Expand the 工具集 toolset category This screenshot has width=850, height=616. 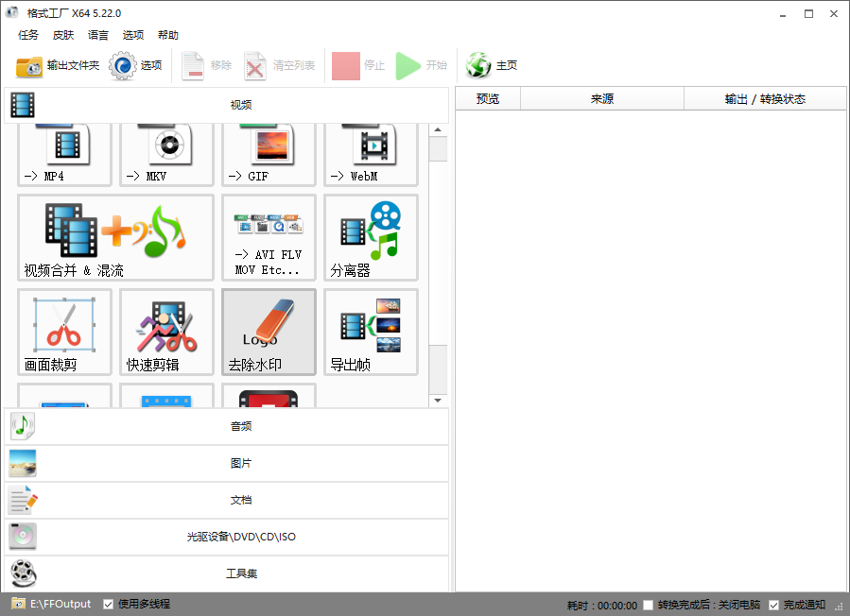pyautogui.click(x=227, y=573)
